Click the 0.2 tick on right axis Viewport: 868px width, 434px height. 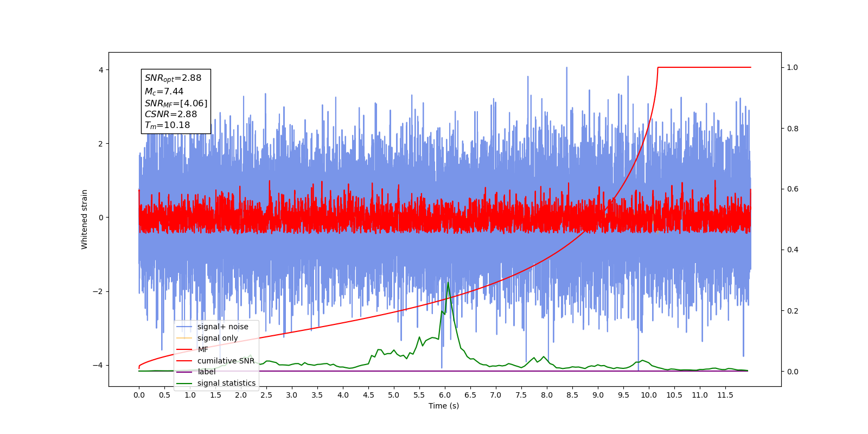(793, 311)
